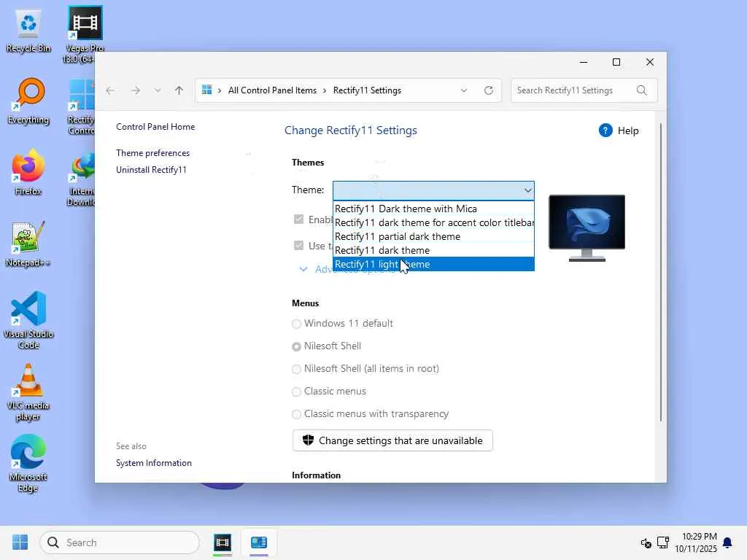The image size is (747, 560).
Task: Click the taskbar Search box
Action: (120, 542)
